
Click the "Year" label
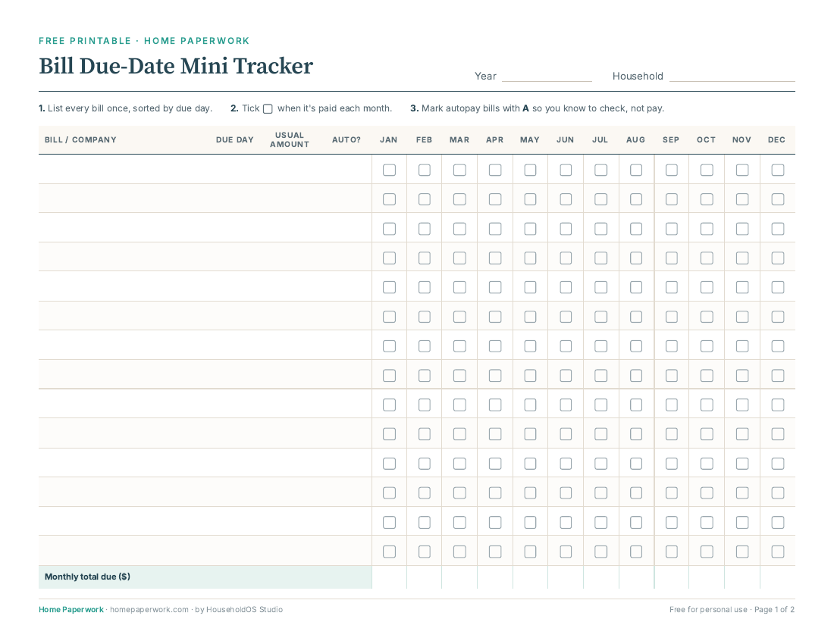pos(485,76)
